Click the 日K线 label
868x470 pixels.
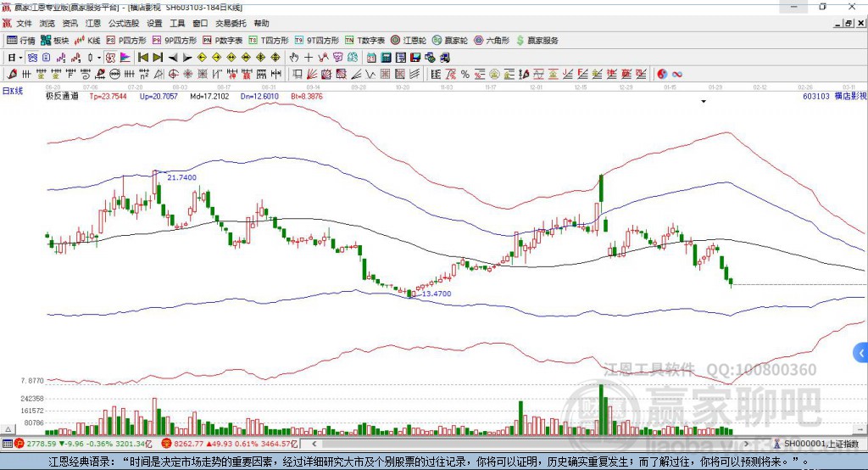[13, 91]
